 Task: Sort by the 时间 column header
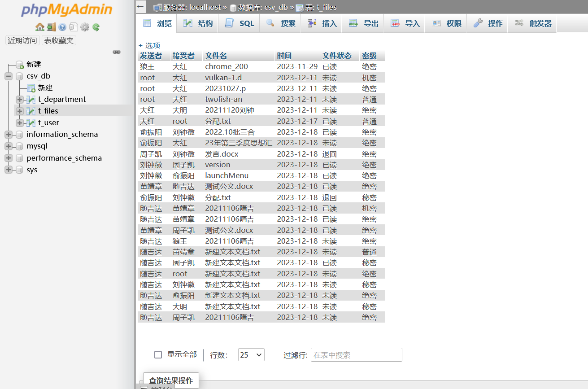(284, 56)
